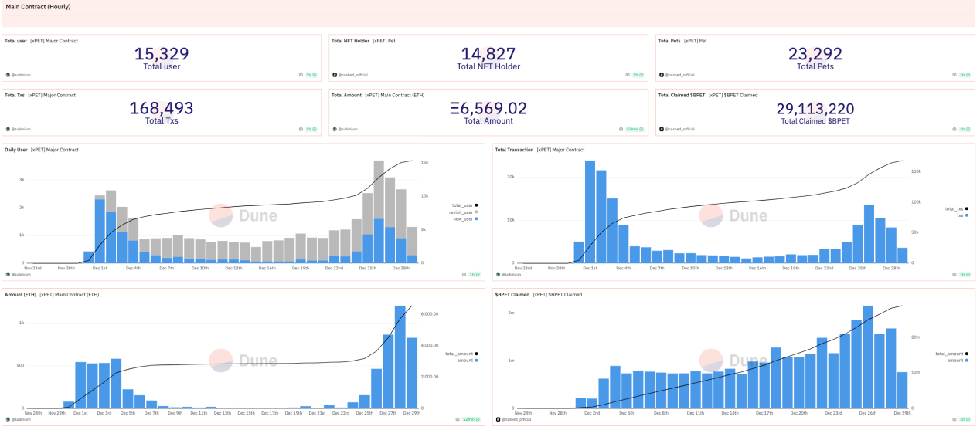Toggle total_amount legend in Amount (ETH) chart
This screenshot has width=980, height=430.
coord(459,354)
